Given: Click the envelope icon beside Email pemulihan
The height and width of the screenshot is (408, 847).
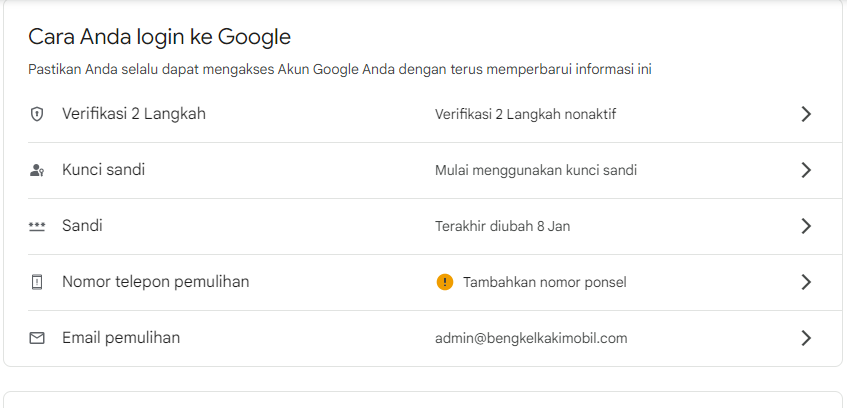Looking at the screenshot, I should coord(37,338).
